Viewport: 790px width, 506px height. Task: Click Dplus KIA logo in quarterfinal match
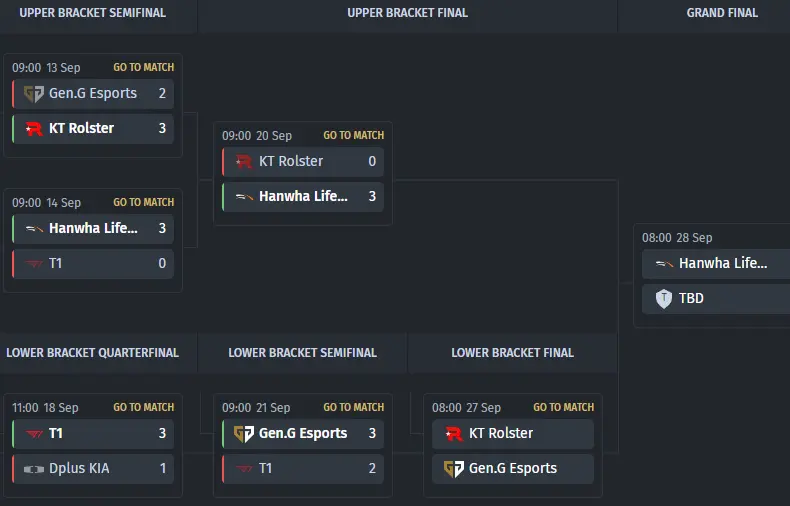(34, 469)
